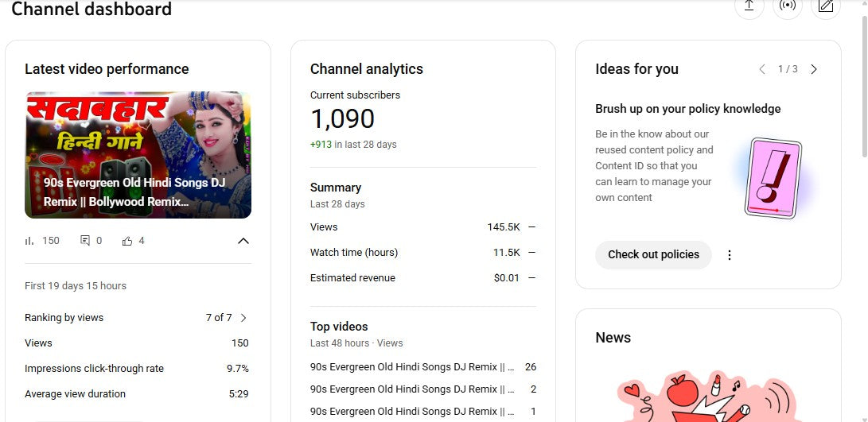Open the latest video thumbnail

[138, 155]
